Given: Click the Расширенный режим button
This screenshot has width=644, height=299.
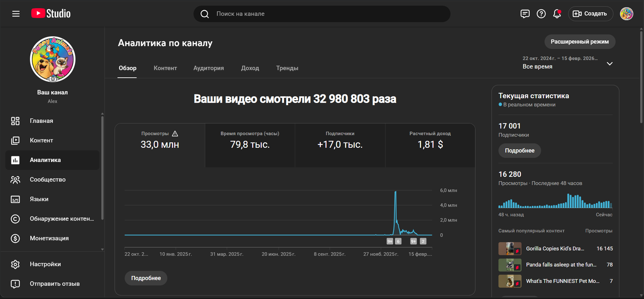Looking at the screenshot, I should click(x=580, y=42).
